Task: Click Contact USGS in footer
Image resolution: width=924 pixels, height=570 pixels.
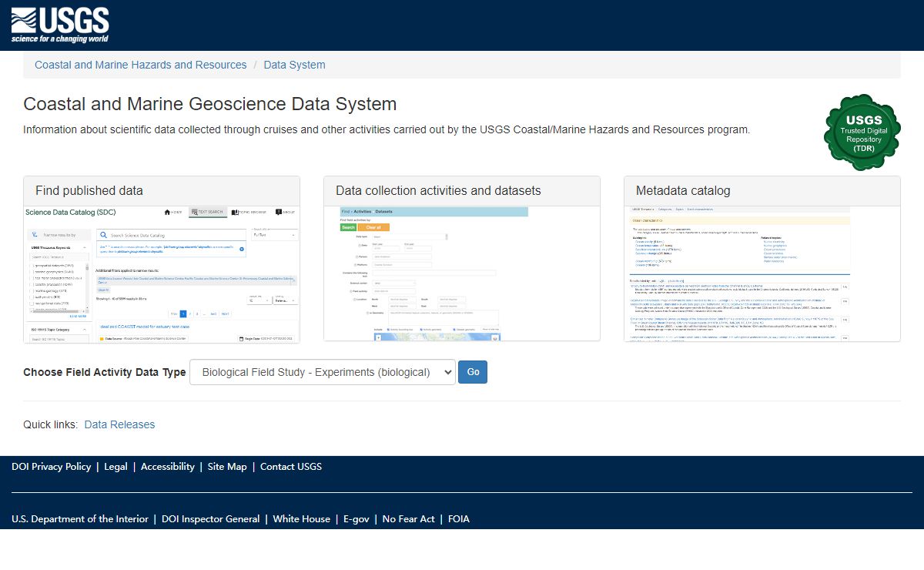Action: click(291, 466)
